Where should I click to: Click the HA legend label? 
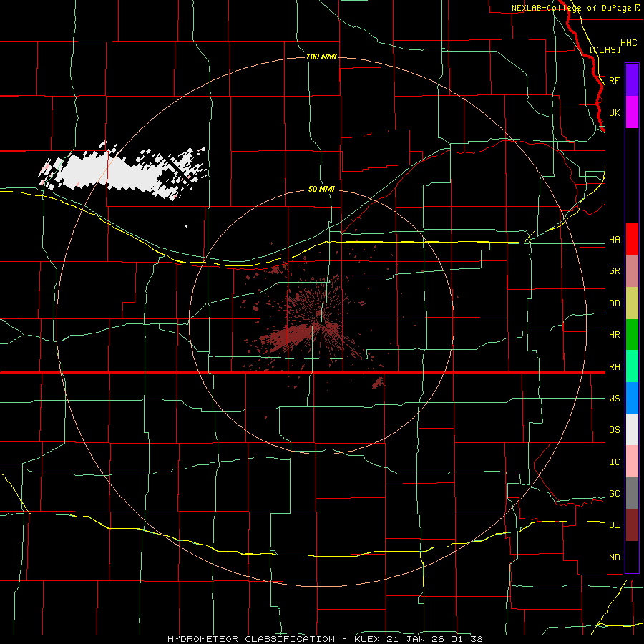click(614, 240)
